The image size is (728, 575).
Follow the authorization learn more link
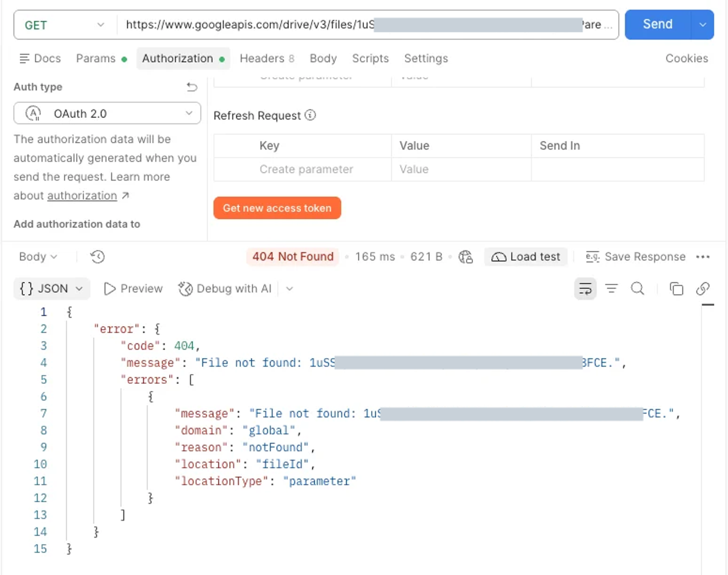click(82, 196)
